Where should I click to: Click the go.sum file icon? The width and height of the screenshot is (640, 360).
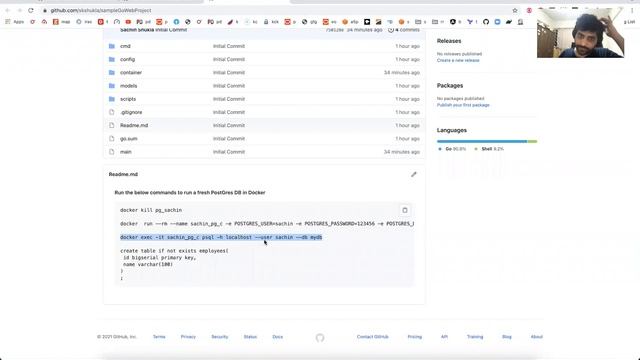(112, 139)
